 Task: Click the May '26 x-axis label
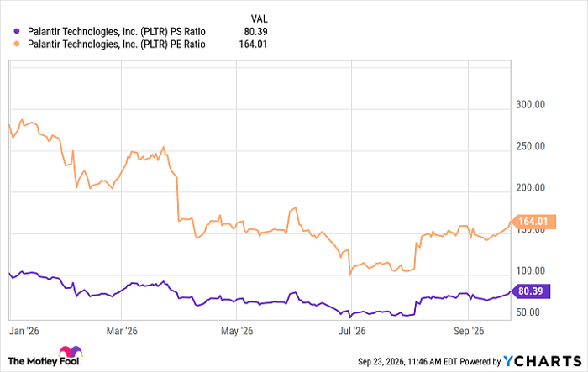click(237, 331)
